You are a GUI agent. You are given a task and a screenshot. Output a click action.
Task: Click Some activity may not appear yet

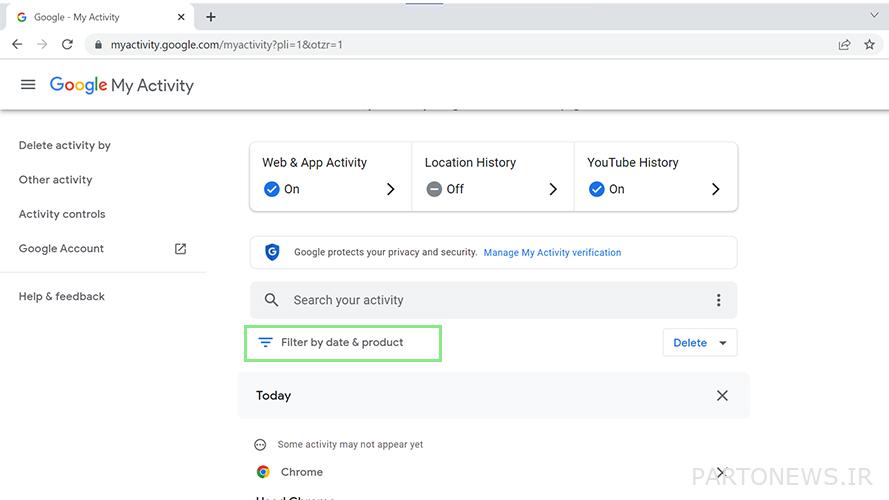350,444
